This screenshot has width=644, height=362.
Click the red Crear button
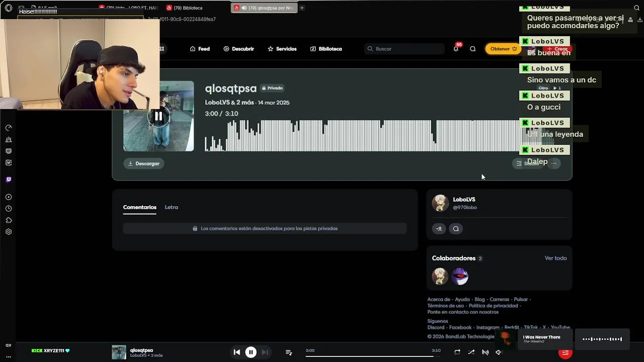pos(557,49)
